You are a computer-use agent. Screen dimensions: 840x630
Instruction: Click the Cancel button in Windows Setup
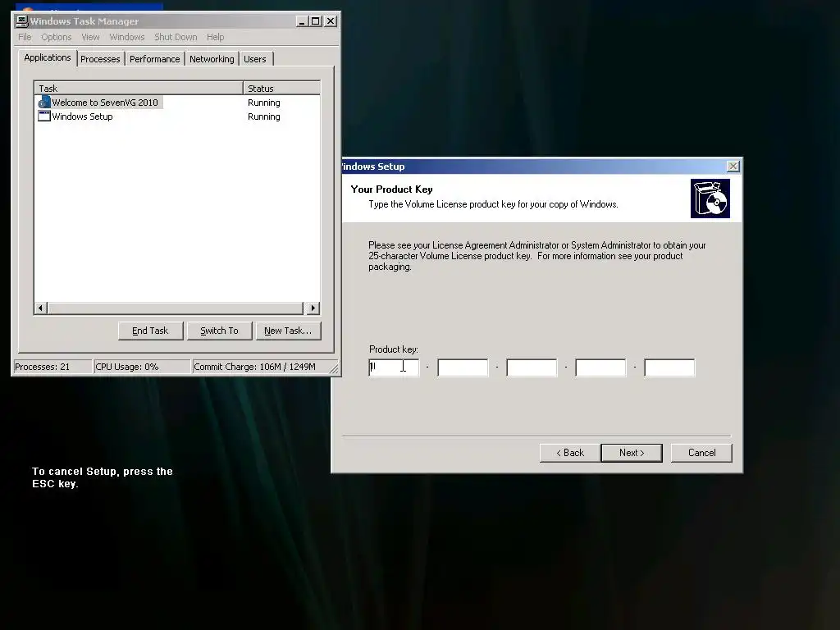click(x=701, y=453)
